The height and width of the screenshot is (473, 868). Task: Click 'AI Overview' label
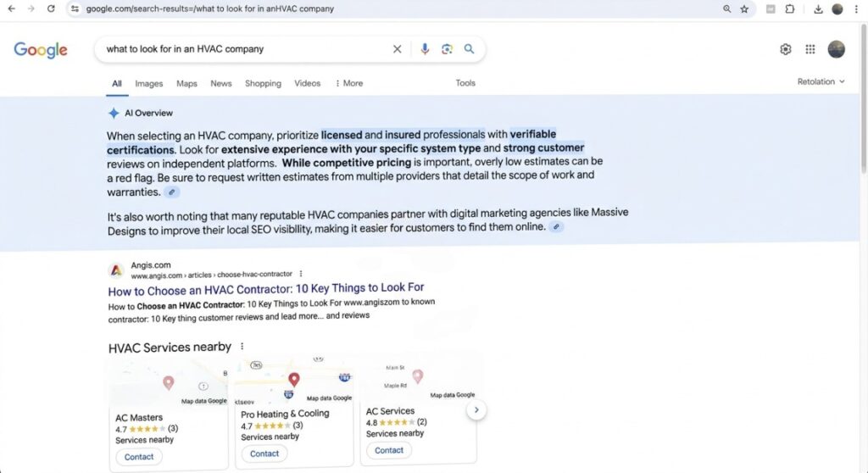tap(148, 113)
